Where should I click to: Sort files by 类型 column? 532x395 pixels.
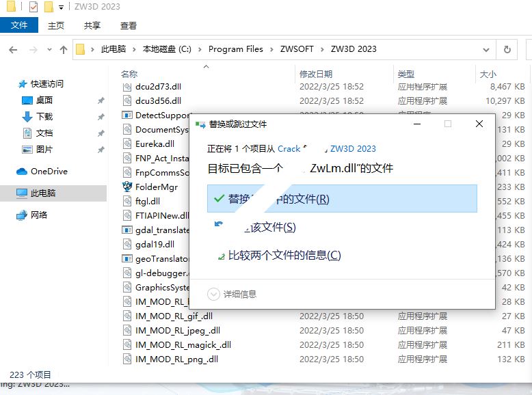pyautogui.click(x=406, y=74)
